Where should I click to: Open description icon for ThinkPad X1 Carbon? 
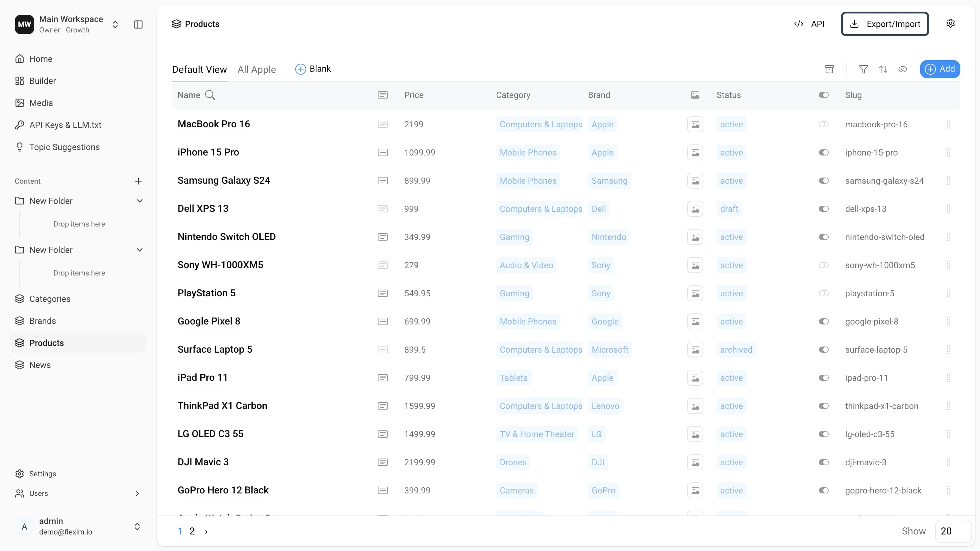tap(383, 406)
